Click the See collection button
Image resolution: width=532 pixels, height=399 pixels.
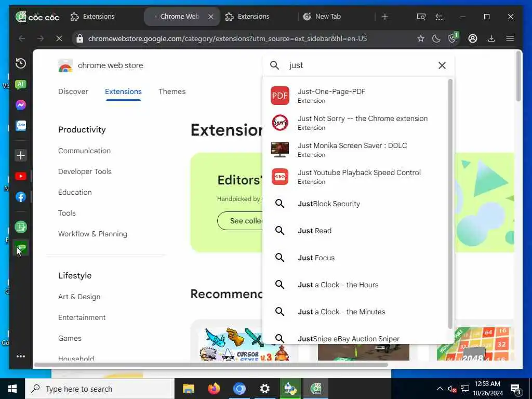(x=241, y=221)
